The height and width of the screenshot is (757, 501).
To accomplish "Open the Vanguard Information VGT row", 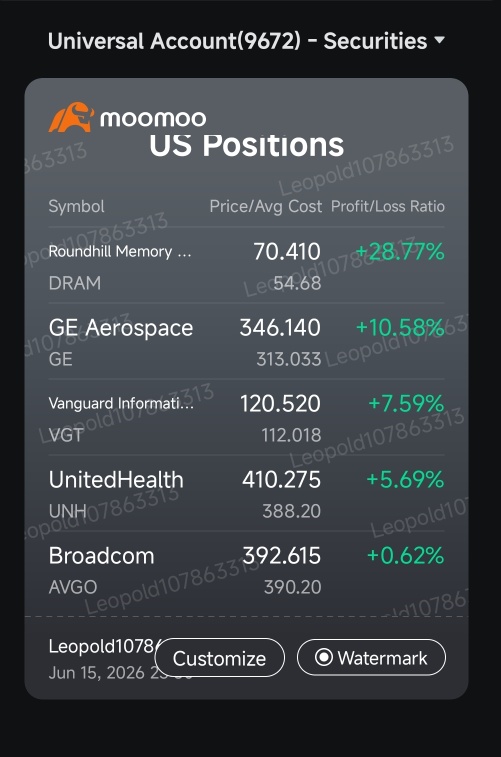I will click(x=246, y=418).
